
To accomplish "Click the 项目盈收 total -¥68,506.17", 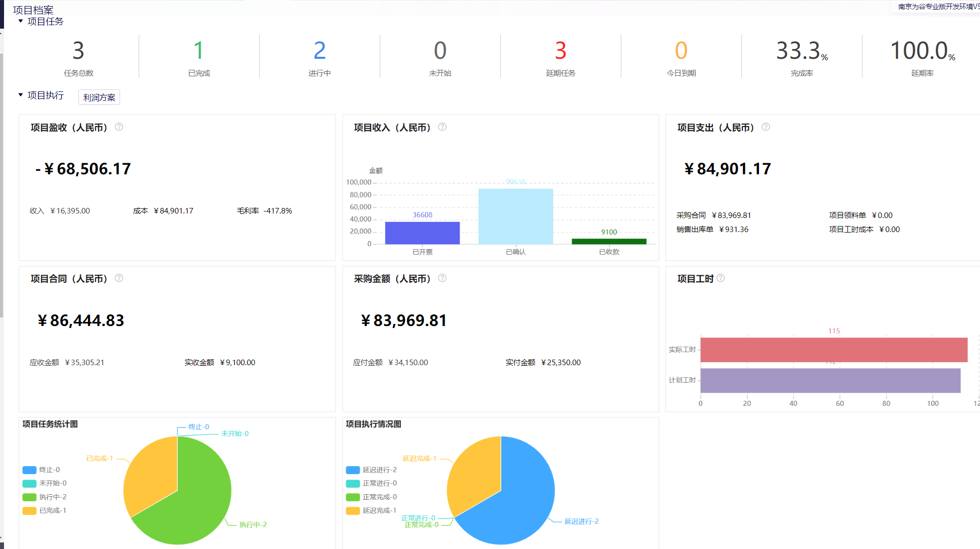I will click(x=83, y=169).
